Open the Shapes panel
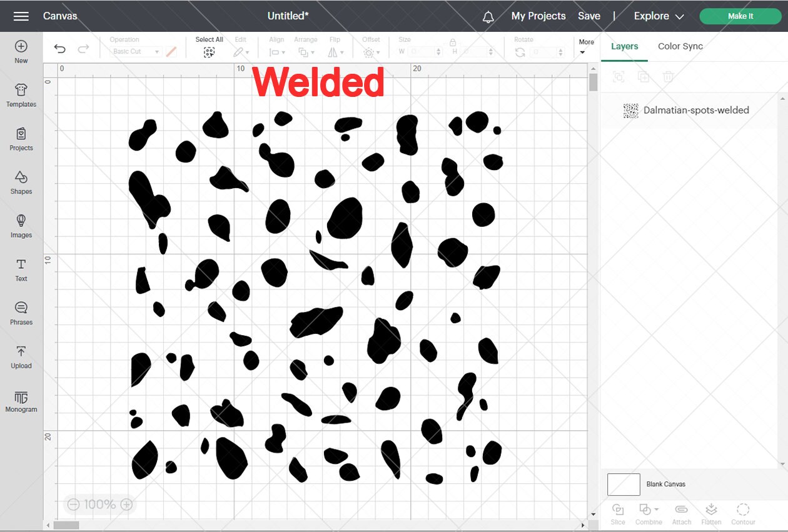Viewport: 788px width, 532px height. pos(21,183)
